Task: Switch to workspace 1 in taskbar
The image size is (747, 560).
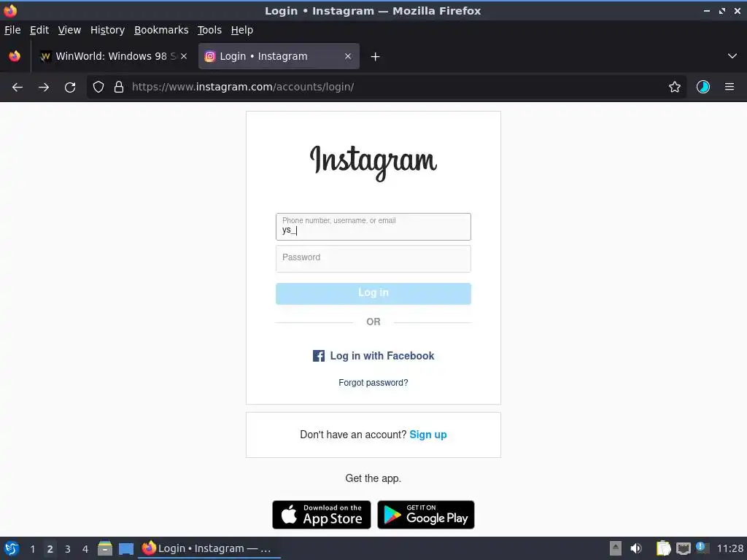Action: 32,549
